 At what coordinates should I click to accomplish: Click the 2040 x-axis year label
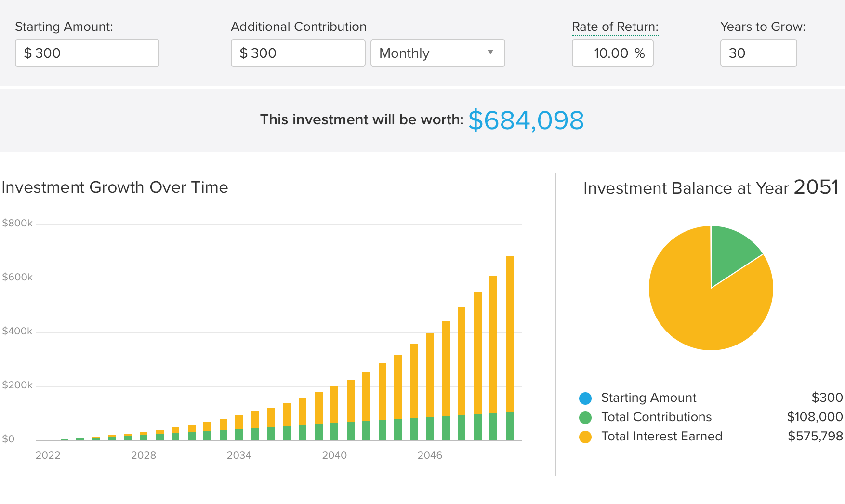tap(334, 456)
